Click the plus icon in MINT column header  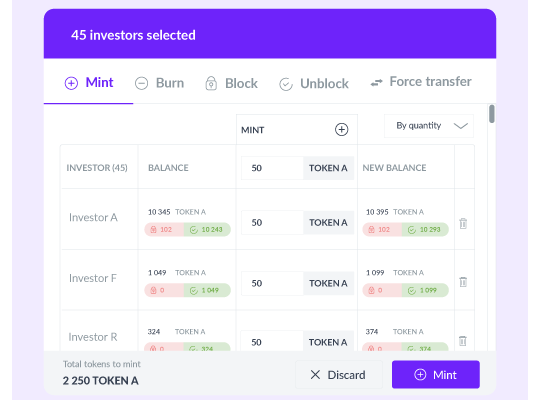click(x=341, y=130)
